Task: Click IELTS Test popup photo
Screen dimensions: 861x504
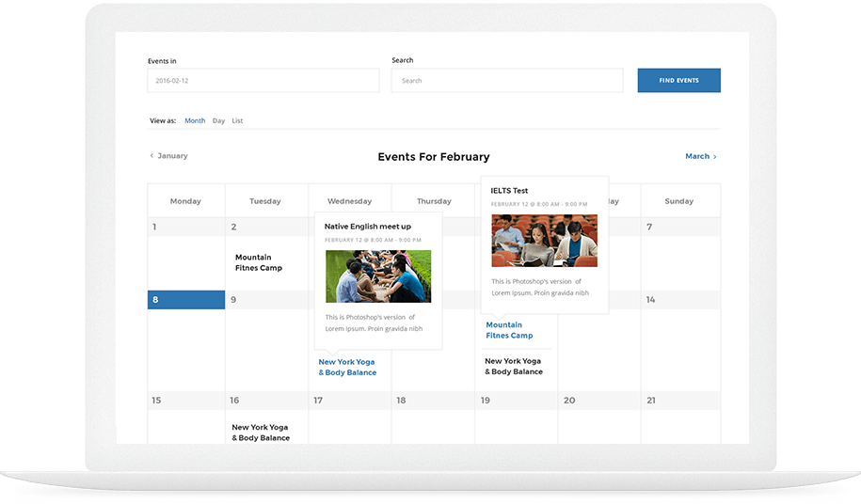Action: pyautogui.click(x=544, y=241)
